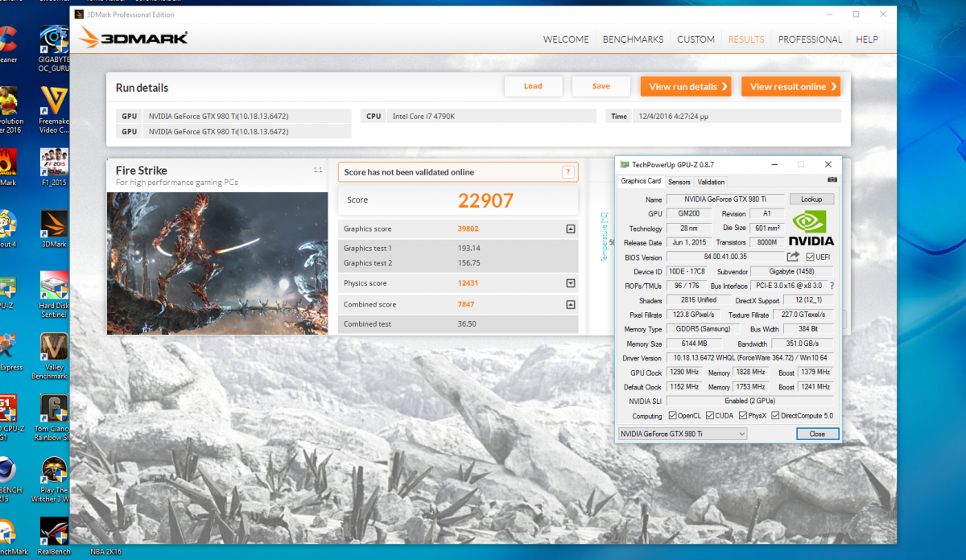
Task: Select the 3DMark desktop shortcut icon
Action: point(53,229)
